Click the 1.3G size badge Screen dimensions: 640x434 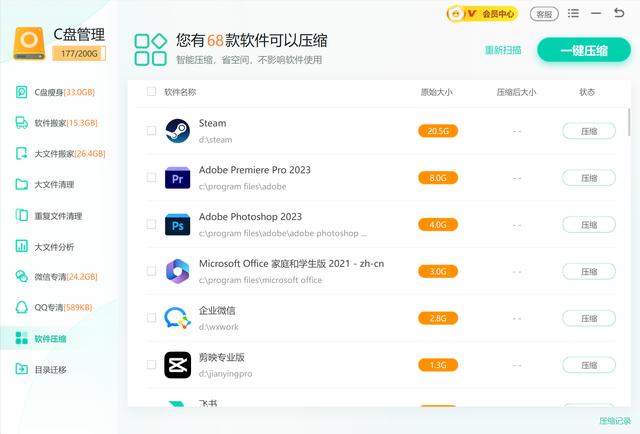(438, 365)
